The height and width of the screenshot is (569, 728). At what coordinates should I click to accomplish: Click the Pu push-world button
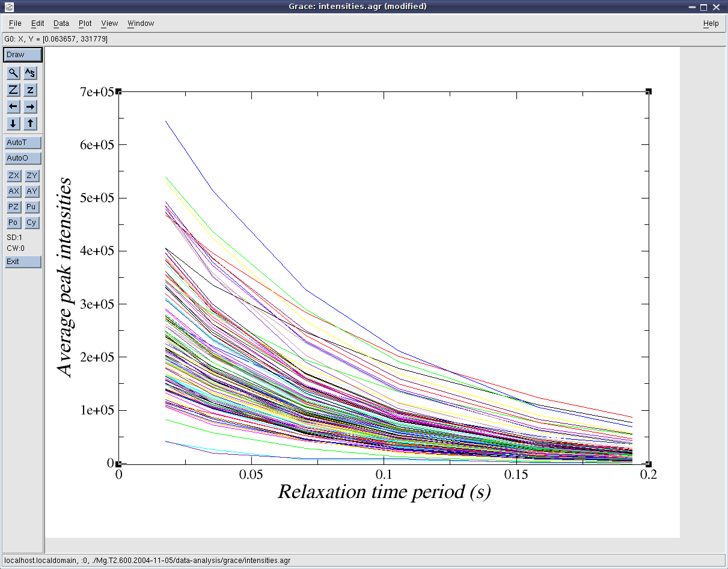31,207
